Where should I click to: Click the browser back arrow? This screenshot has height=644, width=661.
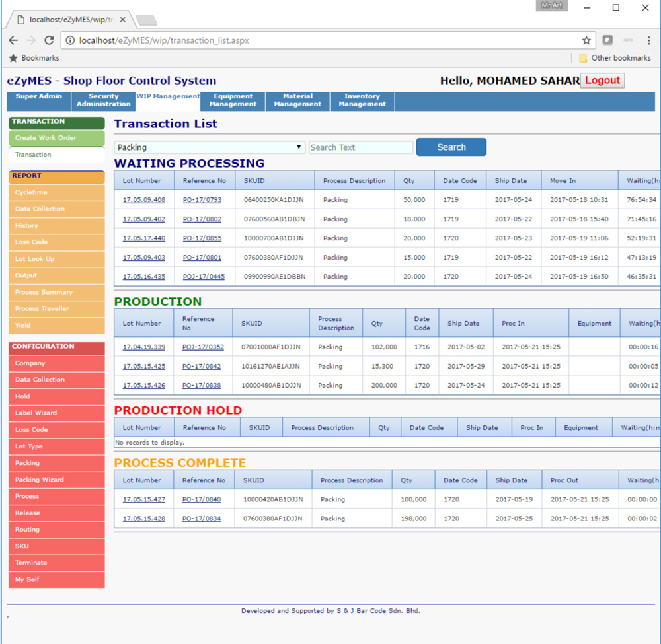pos(13,40)
